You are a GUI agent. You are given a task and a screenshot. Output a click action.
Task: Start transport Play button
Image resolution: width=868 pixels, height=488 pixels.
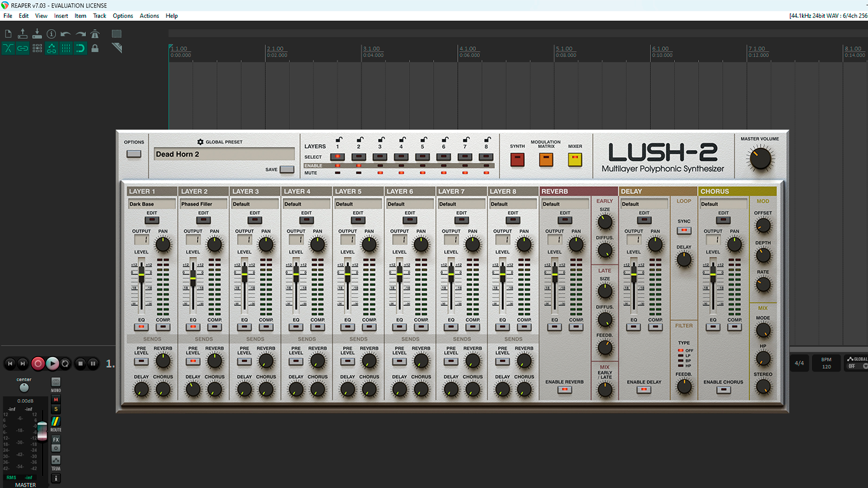(x=52, y=363)
